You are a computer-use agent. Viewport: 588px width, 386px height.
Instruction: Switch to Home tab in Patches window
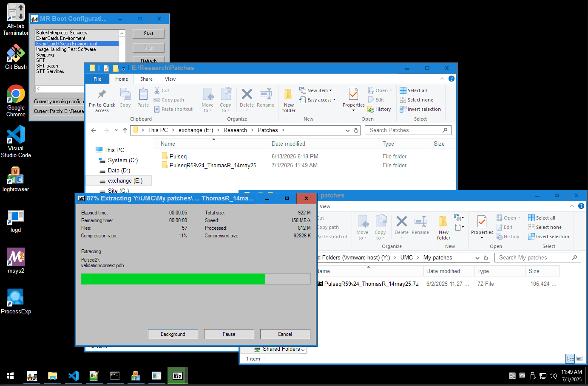coord(122,79)
